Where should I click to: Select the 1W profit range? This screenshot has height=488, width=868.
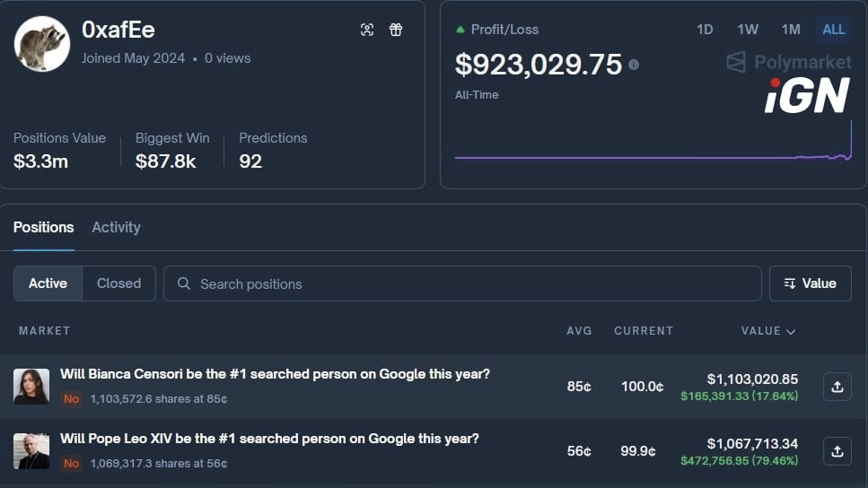click(748, 30)
